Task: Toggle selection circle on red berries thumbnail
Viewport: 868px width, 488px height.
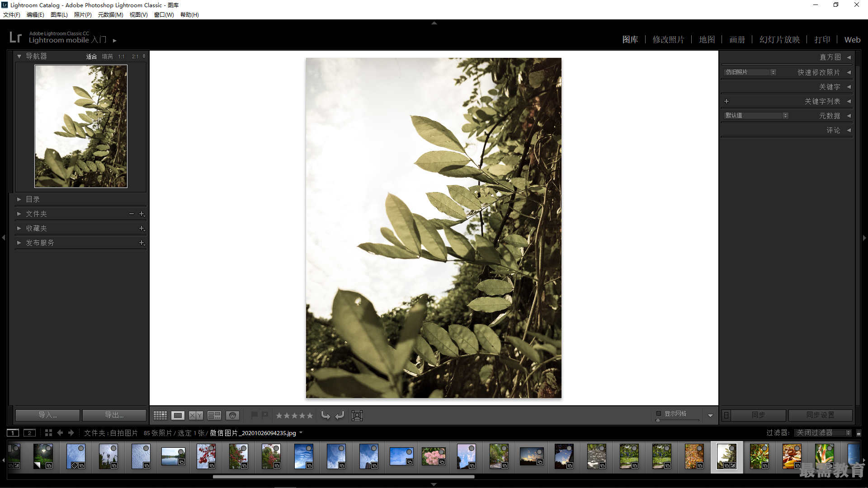Action: pyautogui.click(x=212, y=448)
